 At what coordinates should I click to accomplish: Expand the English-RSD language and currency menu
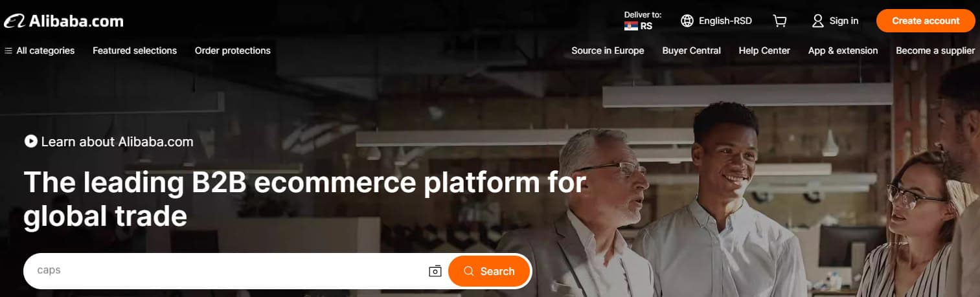tap(716, 21)
